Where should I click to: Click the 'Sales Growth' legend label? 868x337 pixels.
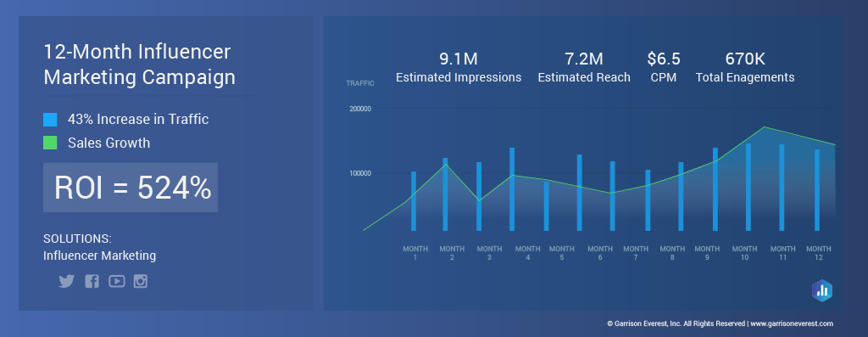pos(108,143)
